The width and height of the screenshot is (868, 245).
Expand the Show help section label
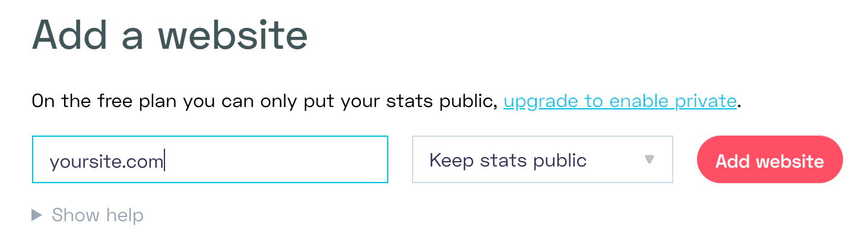(97, 215)
